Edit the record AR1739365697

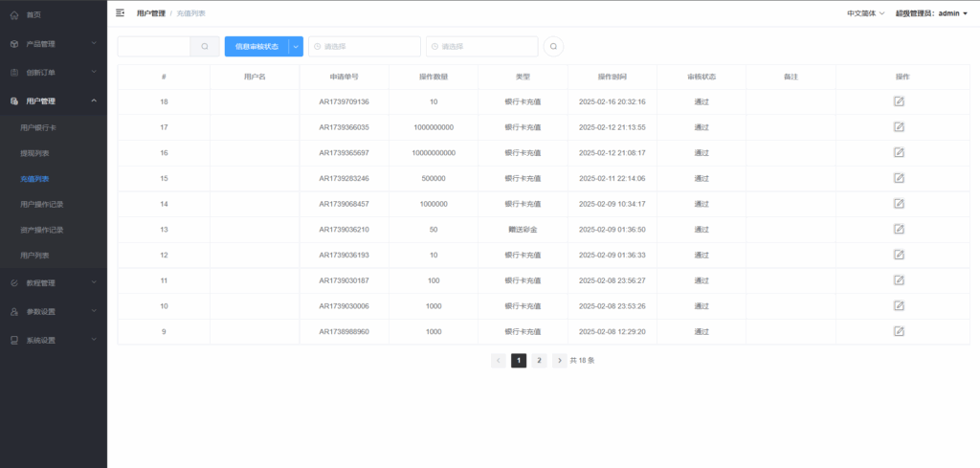click(899, 152)
